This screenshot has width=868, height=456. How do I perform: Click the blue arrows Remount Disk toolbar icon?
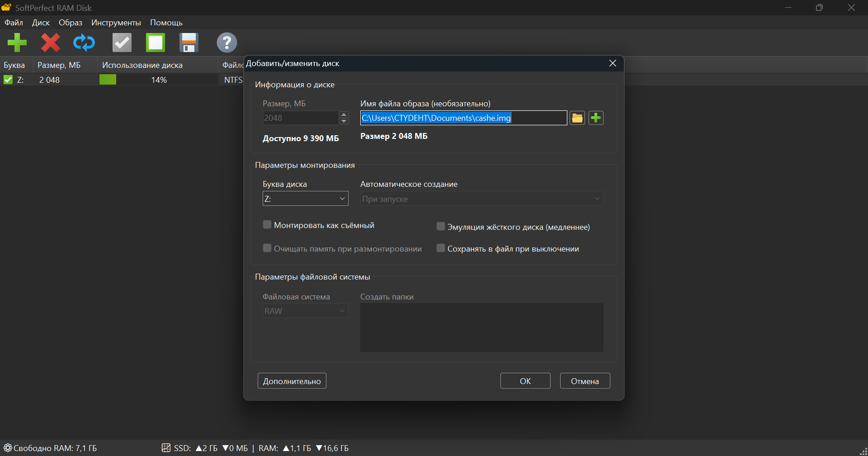[x=84, y=43]
